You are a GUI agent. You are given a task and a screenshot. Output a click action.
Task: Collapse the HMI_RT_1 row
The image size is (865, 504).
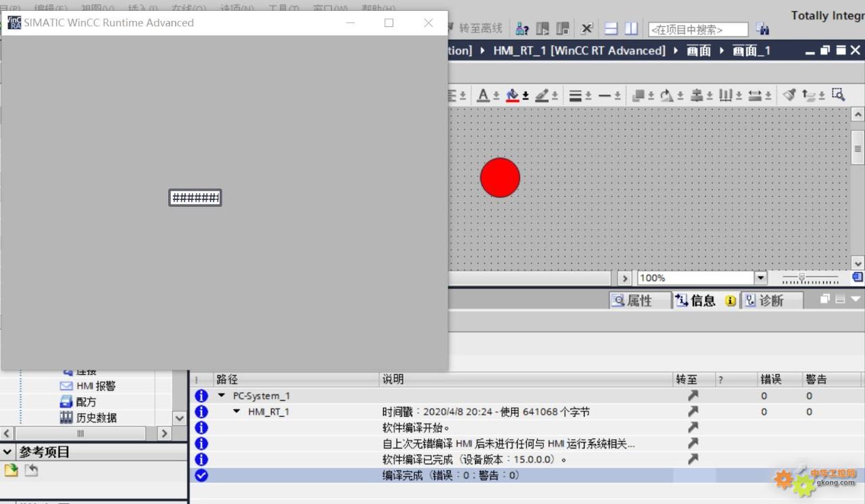coord(237,411)
